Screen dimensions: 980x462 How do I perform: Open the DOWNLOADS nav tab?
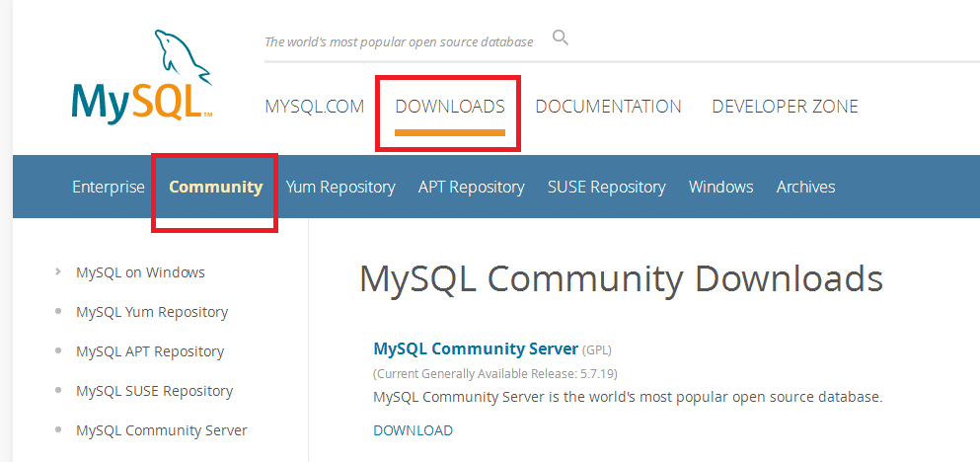click(450, 107)
